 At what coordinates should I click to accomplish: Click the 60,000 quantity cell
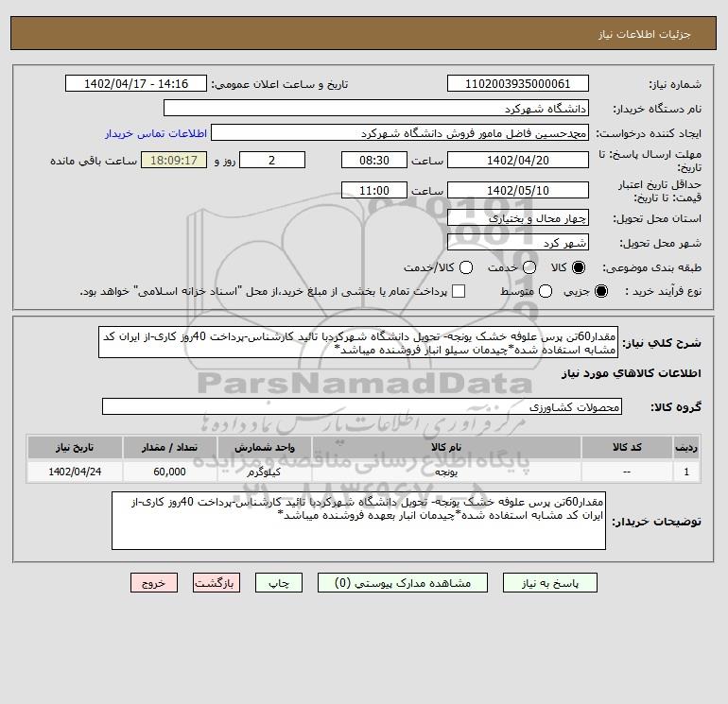click(x=169, y=472)
